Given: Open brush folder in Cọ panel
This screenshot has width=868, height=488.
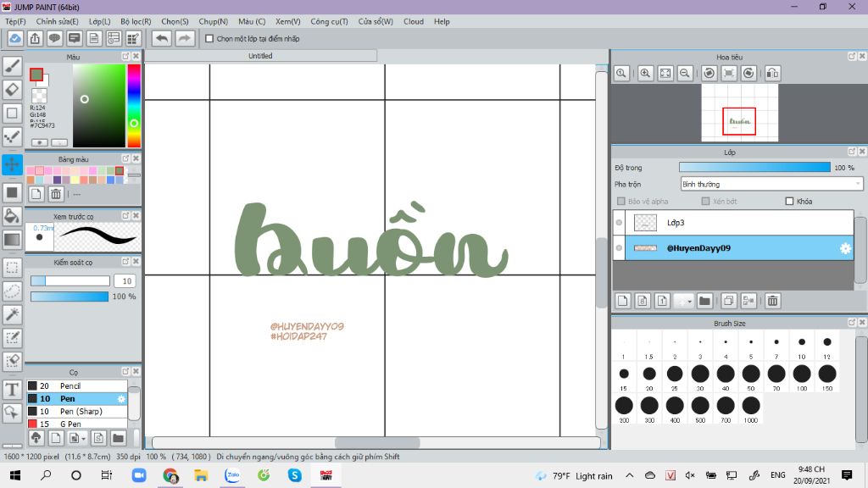Looking at the screenshot, I should click(118, 438).
